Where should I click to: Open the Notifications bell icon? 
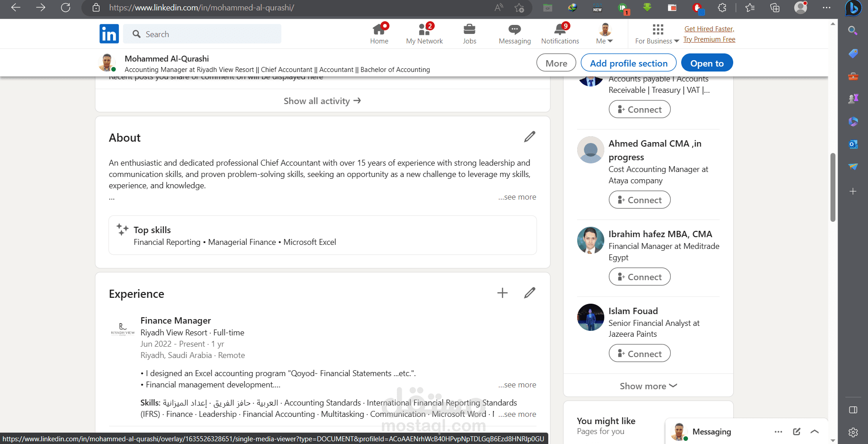[x=560, y=34]
